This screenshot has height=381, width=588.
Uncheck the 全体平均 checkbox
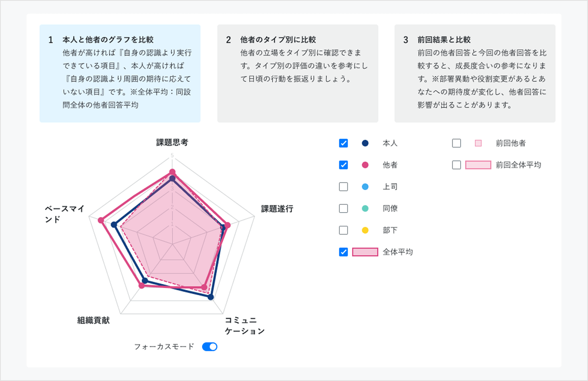tap(343, 252)
